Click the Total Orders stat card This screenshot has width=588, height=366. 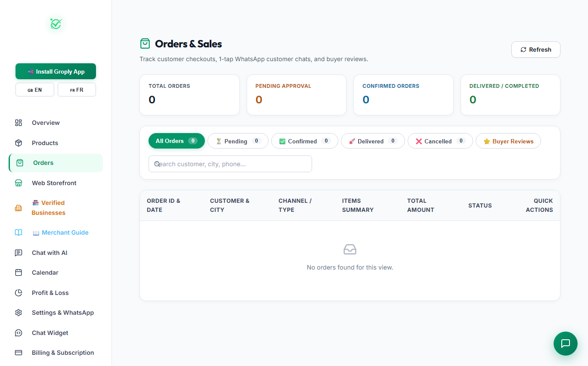pos(189,95)
